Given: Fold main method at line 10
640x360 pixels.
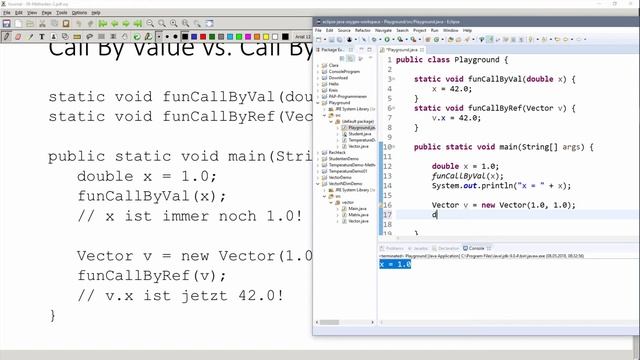Looking at the screenshot, I should (394, 147).
